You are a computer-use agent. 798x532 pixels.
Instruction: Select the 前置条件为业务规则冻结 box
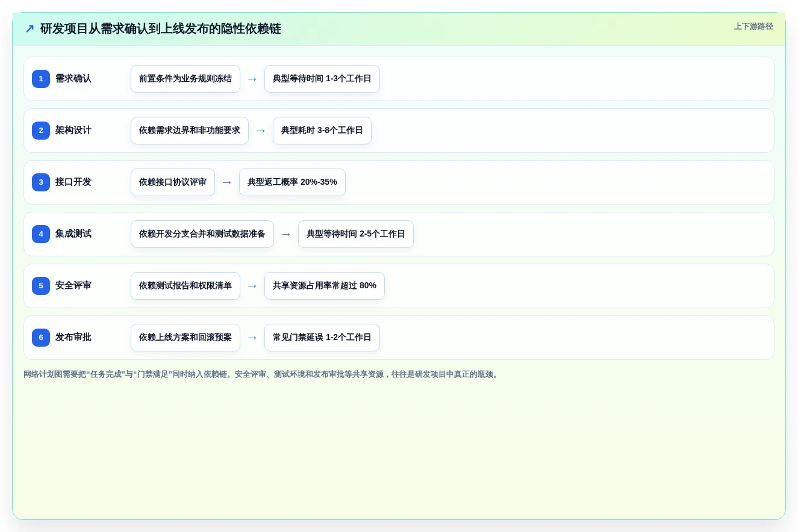pos(185,79)
